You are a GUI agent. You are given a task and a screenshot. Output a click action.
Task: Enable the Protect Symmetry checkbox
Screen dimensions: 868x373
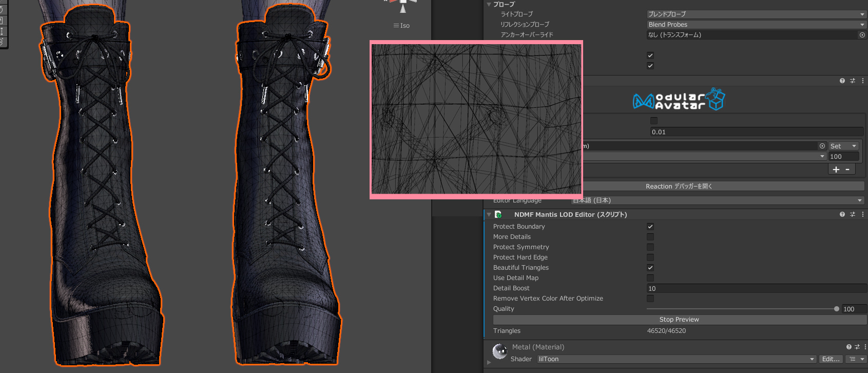click(650, 247)
